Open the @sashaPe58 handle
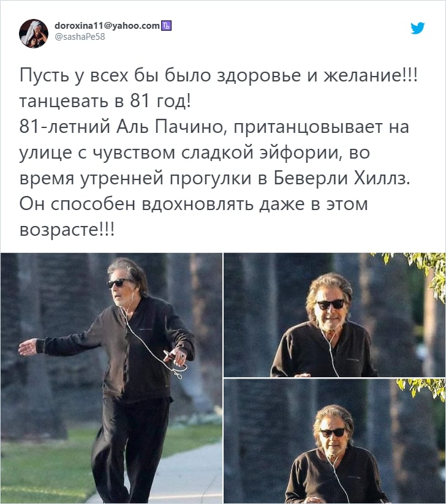 click(x=80, y=37)
